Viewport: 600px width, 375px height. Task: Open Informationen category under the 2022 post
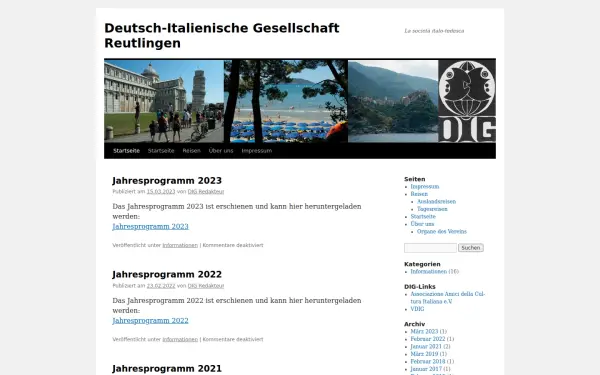coord(180,339)
